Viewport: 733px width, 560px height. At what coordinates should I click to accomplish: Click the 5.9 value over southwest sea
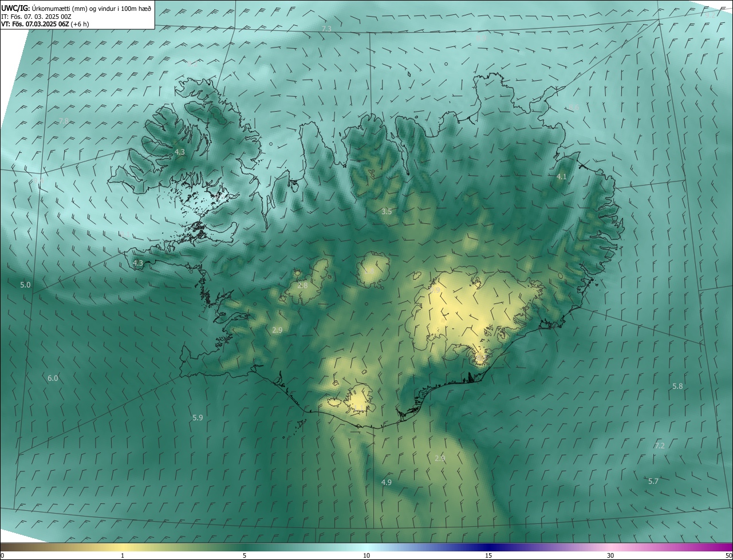(198, 418)
